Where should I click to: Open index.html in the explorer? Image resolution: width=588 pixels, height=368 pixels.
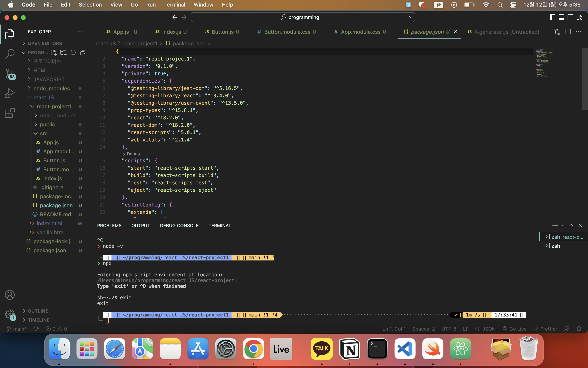pyautogui.click(x=49, y=223)
